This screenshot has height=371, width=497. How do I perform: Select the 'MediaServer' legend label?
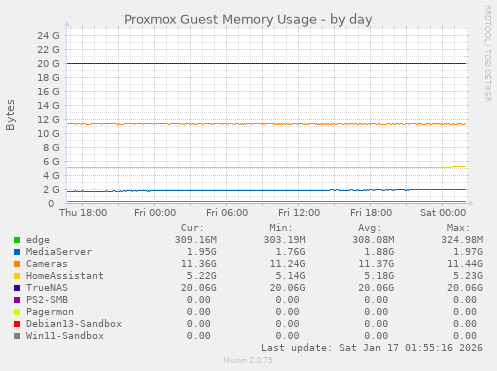click(x=59, y=252)
